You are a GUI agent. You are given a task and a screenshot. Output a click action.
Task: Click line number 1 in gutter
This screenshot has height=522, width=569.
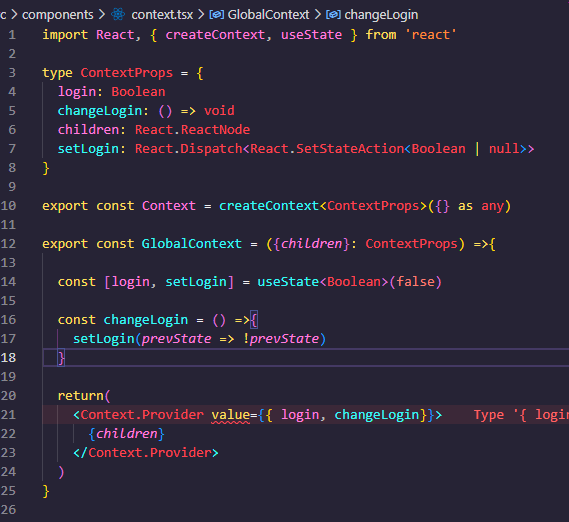[x=12, y=35]
